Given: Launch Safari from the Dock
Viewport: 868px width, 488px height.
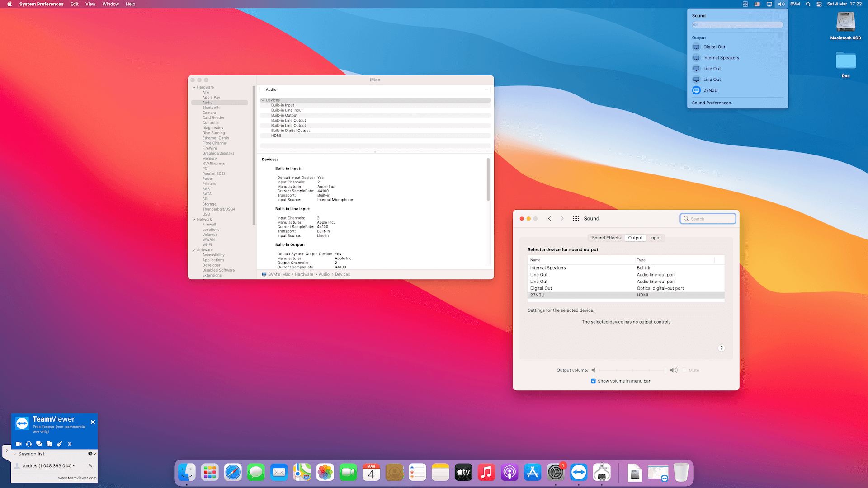Looking at the screenshot, I should click(233, 473).
